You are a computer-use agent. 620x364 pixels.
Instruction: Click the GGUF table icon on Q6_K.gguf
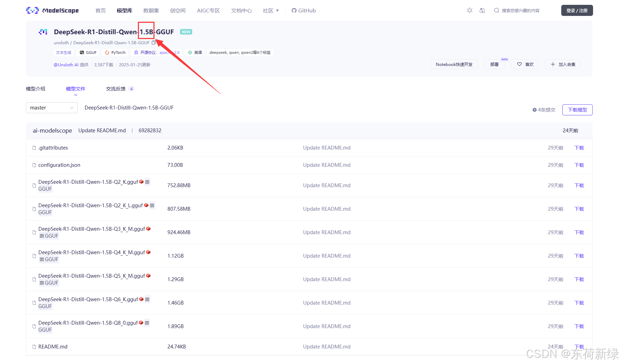point(147,299)
